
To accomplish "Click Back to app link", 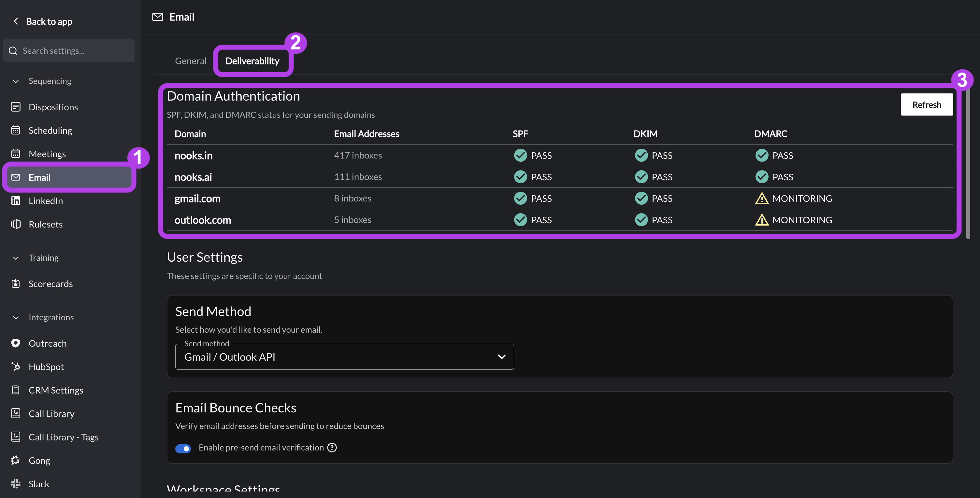I will tap(49, 21).
